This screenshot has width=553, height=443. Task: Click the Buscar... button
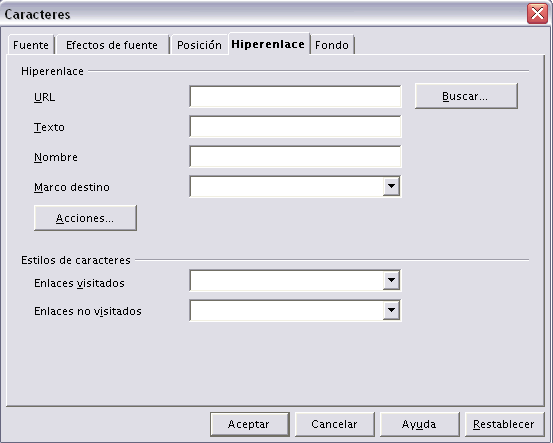pyautogui.click(x=466, y=96)
